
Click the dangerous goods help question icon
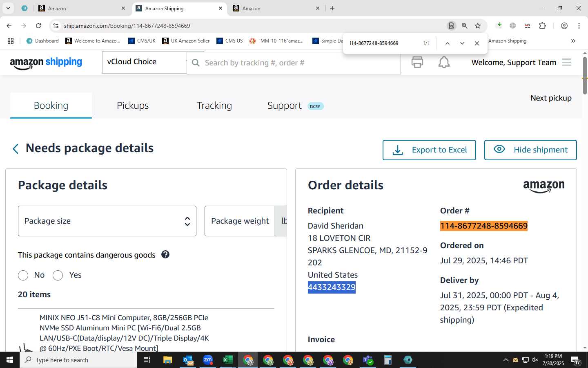click(165, 254)
